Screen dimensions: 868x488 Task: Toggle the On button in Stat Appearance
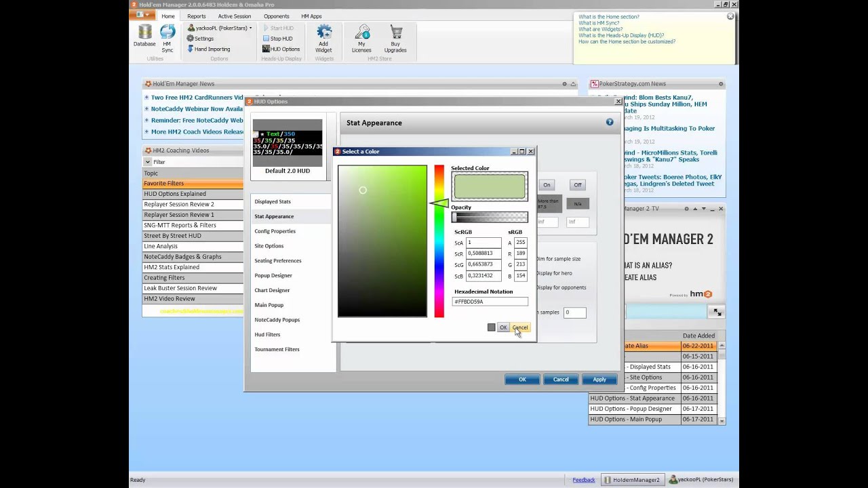click(547, 185)
